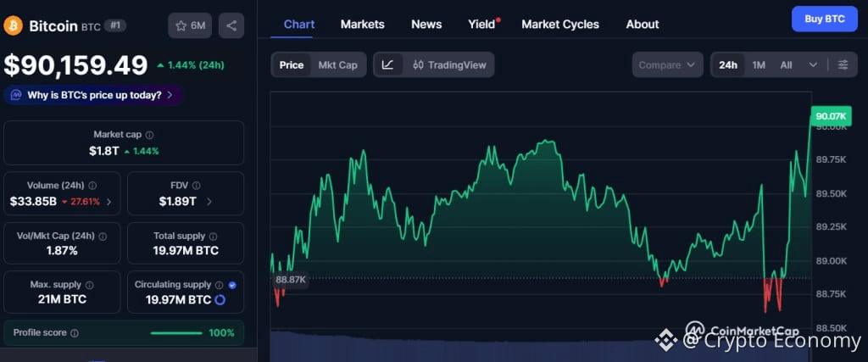Open chart settings sliders icon
Image resolution: width=868 pixels, height=362 pixels.
[x=843, y=64]
